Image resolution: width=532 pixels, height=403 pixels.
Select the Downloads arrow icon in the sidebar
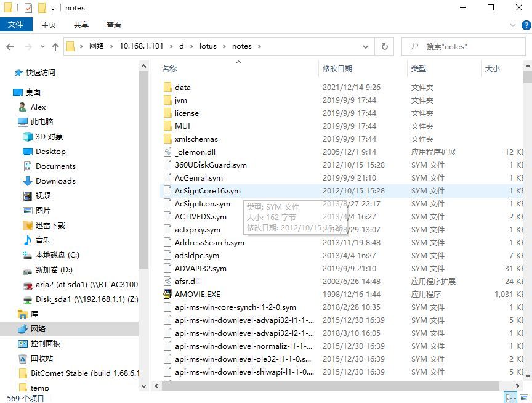(x=28, y=181)
